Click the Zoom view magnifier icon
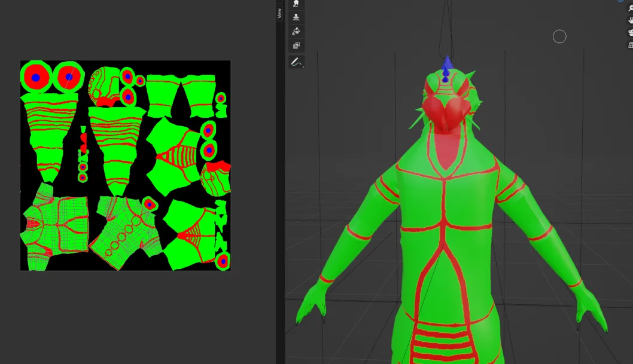This screenshot has width=633, height=364. coord(630,8)
